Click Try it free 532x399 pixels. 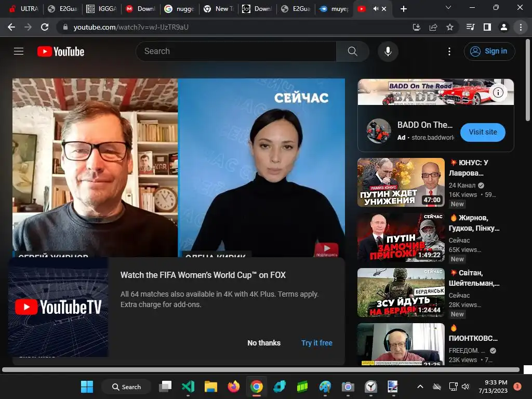(316, 343)
